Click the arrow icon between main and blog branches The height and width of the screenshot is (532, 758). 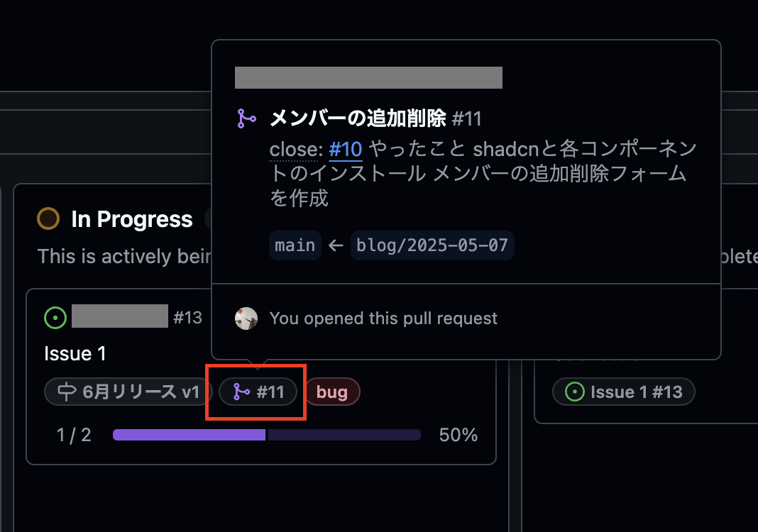pyautogui.click(x=336, y=245)
